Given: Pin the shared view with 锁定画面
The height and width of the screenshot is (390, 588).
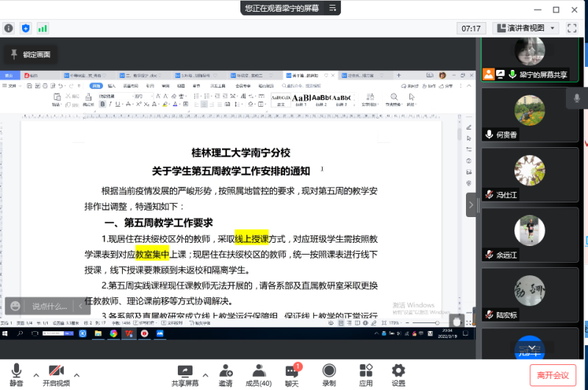Looking at the screenshot, I should click(x=30, y=54).
